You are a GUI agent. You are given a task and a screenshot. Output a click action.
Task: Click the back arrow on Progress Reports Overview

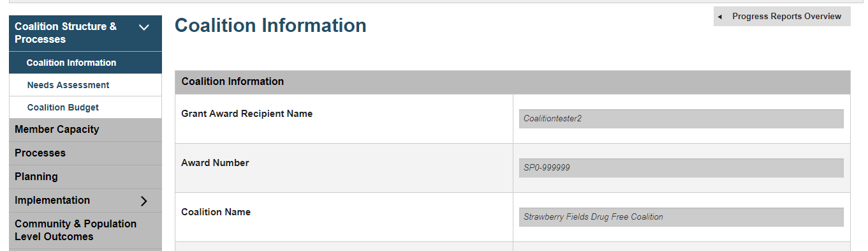[x=720, y=17]
